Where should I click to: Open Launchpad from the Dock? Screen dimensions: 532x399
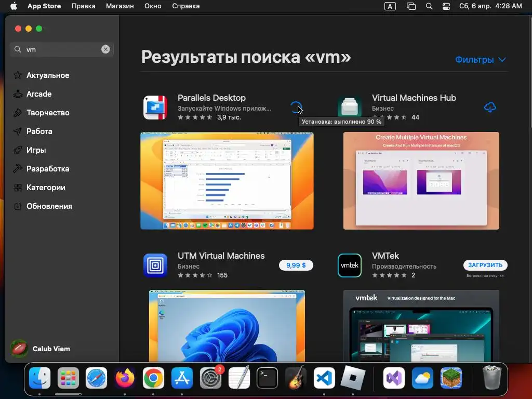pyautogui.click(x=68, y=378)
